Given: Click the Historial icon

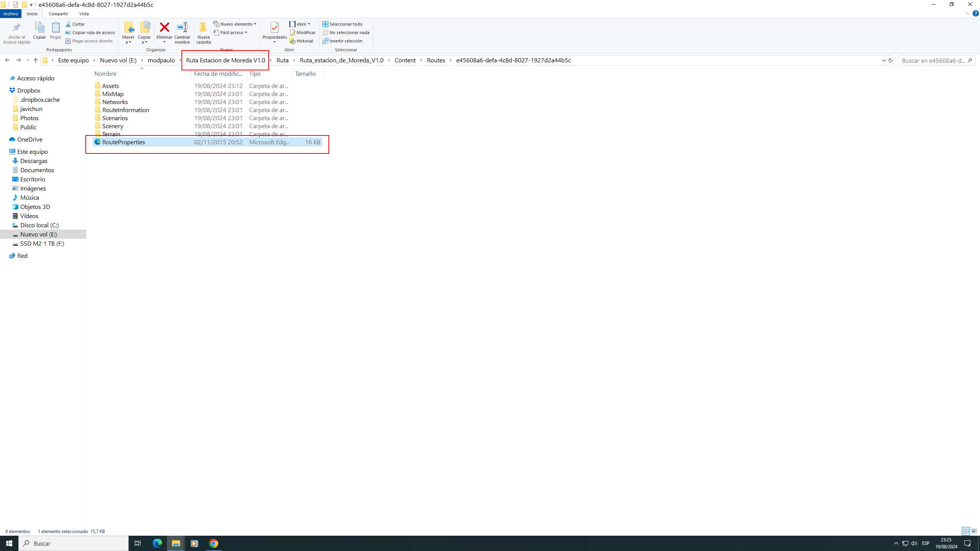Looking at the screenshot, I should (x=293, y=41).
